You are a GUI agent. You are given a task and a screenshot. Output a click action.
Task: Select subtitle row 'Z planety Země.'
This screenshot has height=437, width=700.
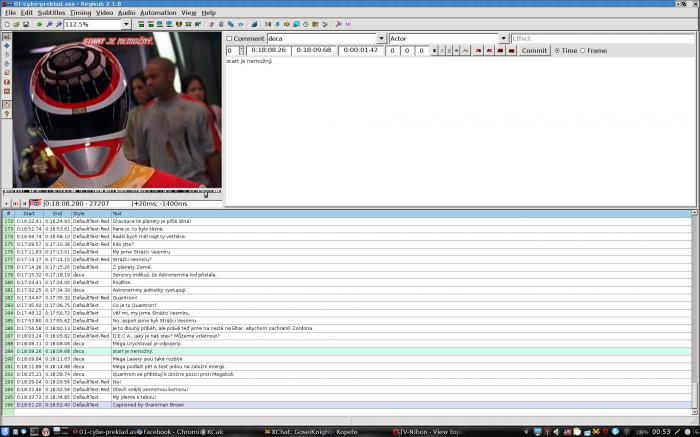pyautogui.click(x=347, y=267)
